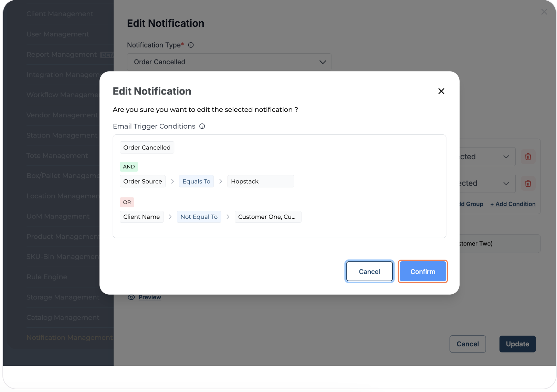Click arrow after Order Source chip

(x=172, y=181)
